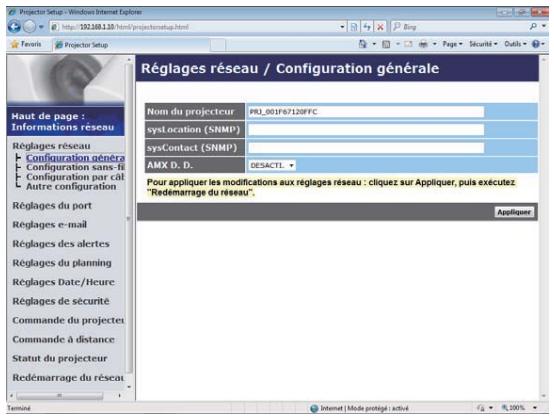The height and width of the screenshot is (418, 554).
Task: Click the sysContact (SNMP) input field
Action: coord(366,148)
